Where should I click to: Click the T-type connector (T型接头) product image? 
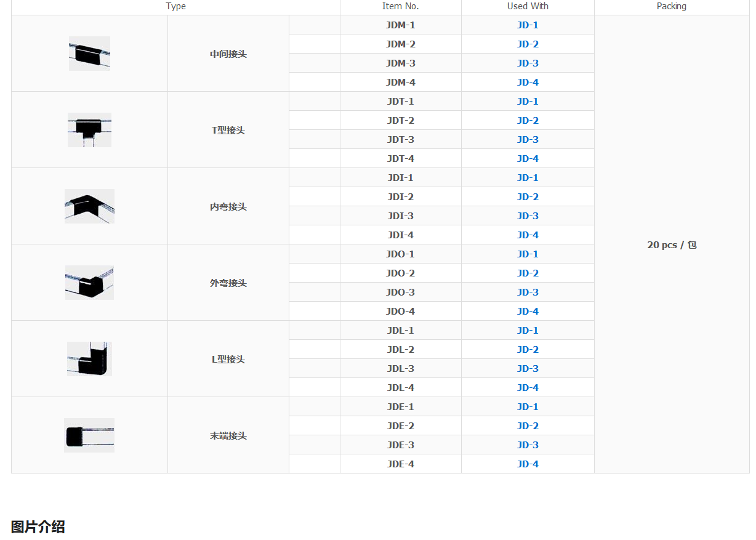tap(89, 130)
